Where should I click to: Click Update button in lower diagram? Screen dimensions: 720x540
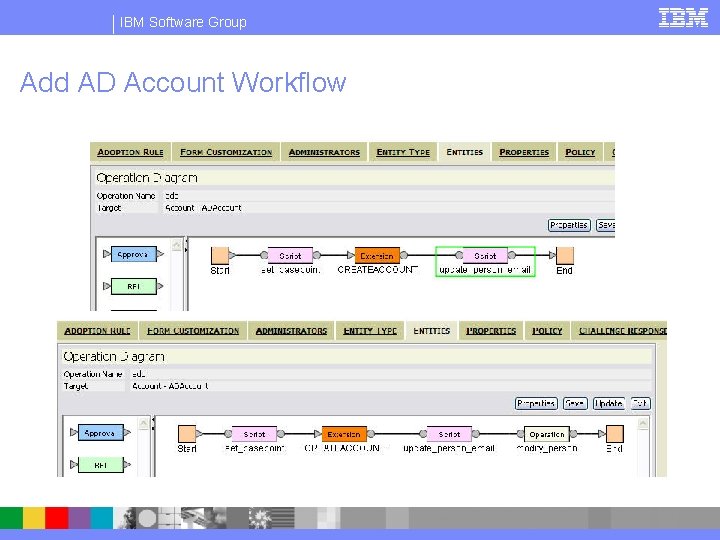pyautogui.click(x=609, y=404)
